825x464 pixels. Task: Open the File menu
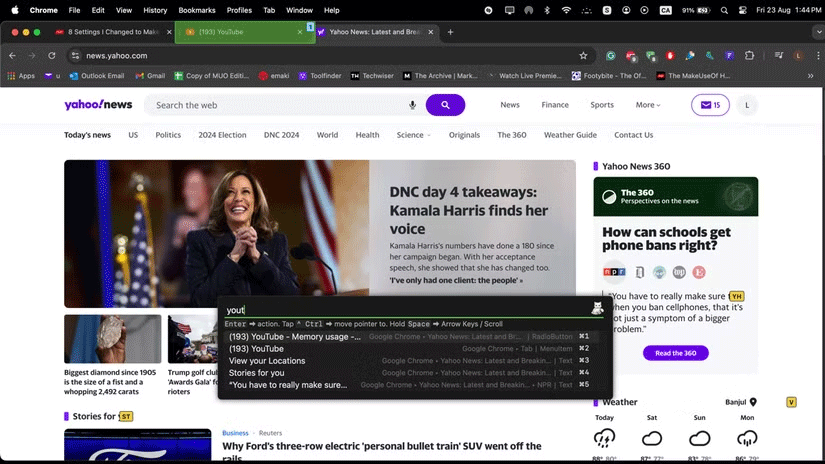(74, 10)
